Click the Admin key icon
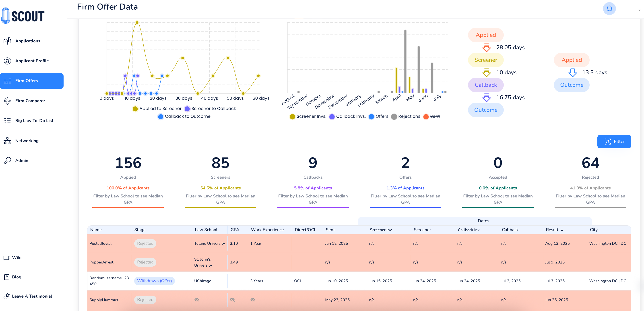644x311 pixels. tap(8, 160)
